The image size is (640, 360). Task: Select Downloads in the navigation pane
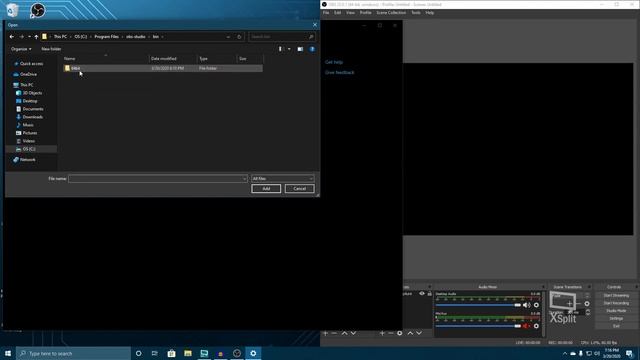[32, 117]
